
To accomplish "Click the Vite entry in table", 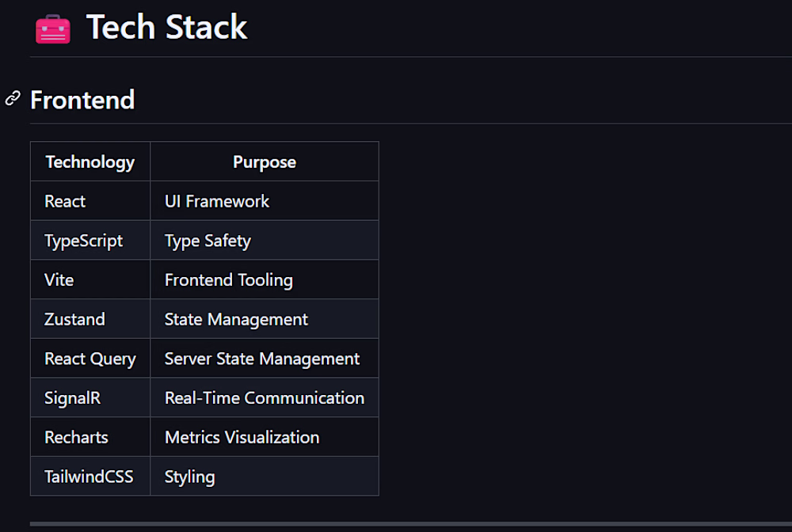I will tap(90, 279).
